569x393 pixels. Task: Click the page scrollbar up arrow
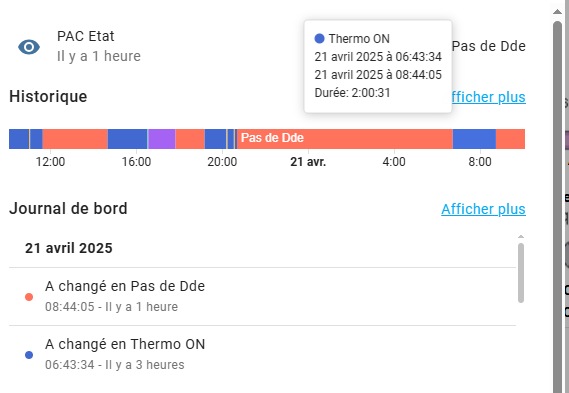tap(557, 12)
